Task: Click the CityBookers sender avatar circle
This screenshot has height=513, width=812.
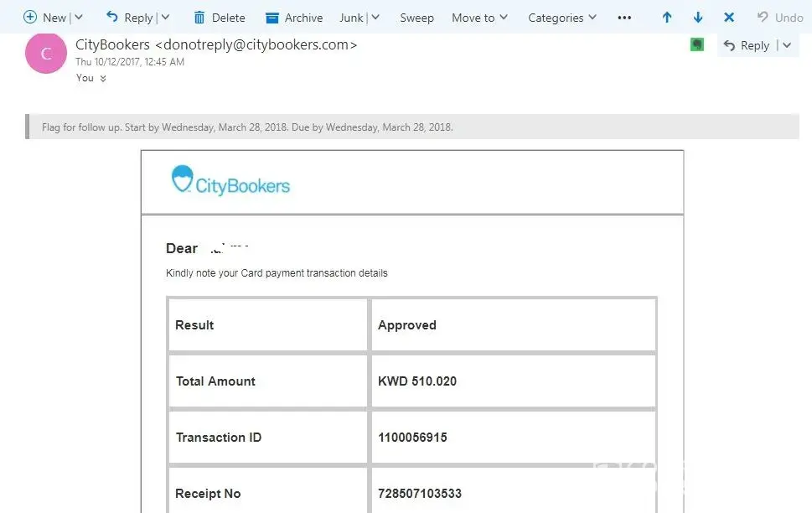Action: coord(46,54)
